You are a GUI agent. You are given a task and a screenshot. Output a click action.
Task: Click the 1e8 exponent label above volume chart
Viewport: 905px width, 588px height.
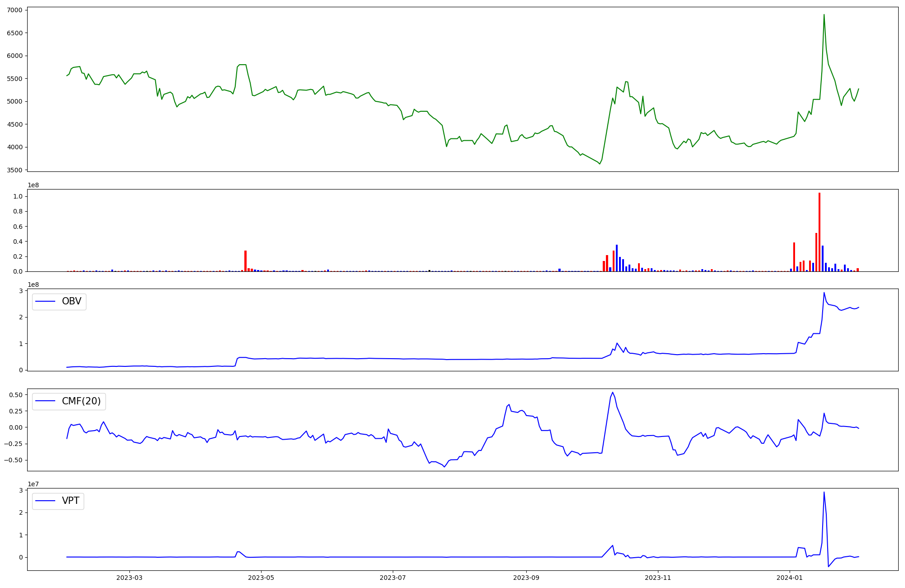coord(33,185)
